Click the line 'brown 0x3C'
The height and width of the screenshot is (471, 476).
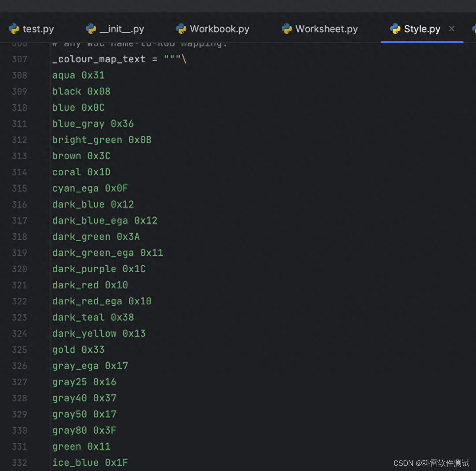81,156
